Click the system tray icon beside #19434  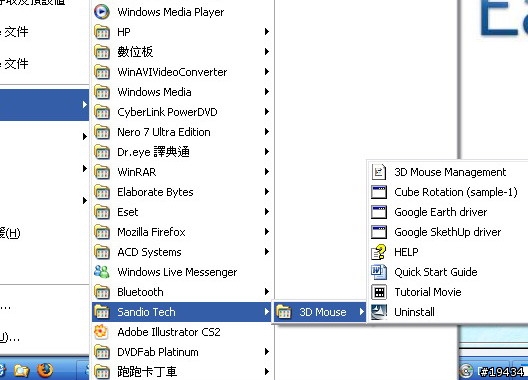tap(466, 371)
